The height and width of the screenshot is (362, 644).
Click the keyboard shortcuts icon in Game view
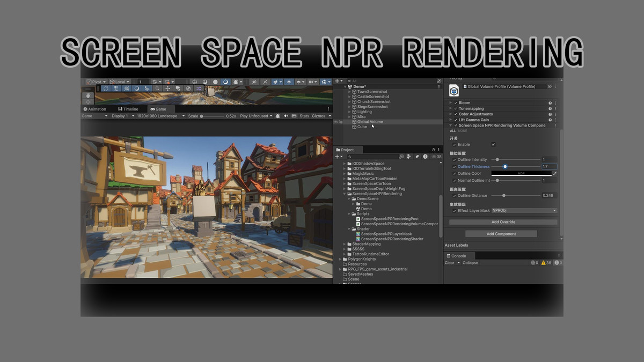click(294, 116)
